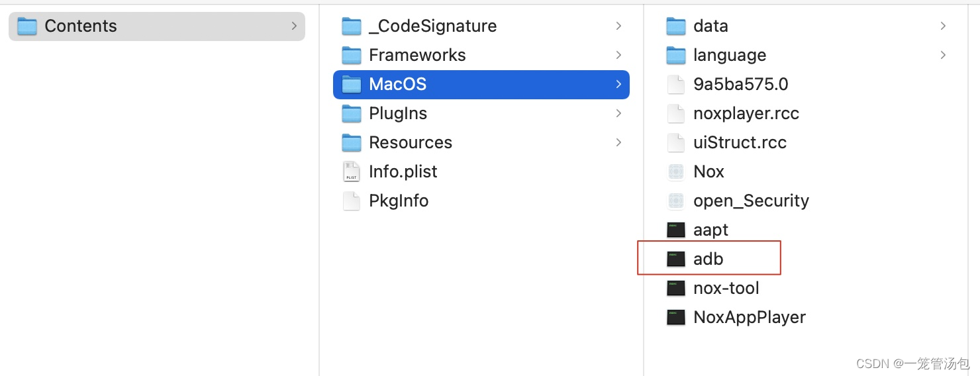Select the adb executable icon
The height and width of the screenshot is (376, 980).
point(675,259)
